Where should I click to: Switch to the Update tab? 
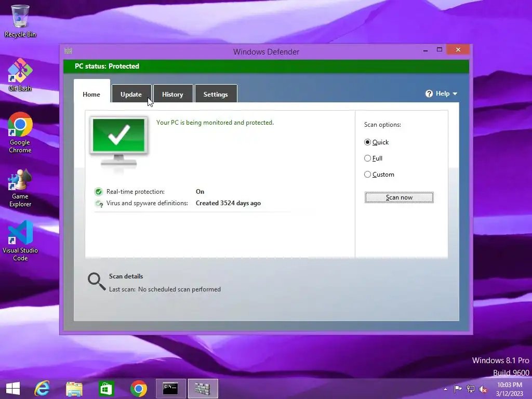[131, 95]
